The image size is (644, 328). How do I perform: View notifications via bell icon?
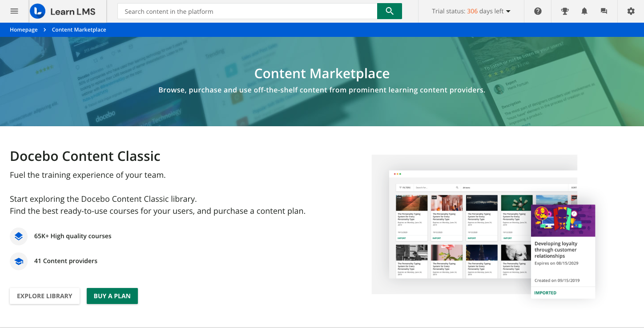point(584,11)
